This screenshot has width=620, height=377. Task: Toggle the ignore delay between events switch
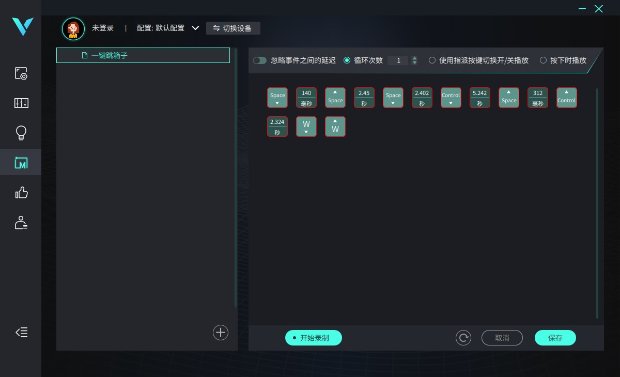point(260,61)
